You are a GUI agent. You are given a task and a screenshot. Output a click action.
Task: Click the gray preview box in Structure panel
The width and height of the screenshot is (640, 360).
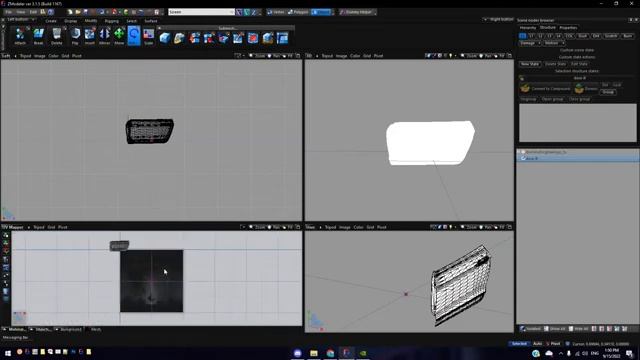(577, 122)
